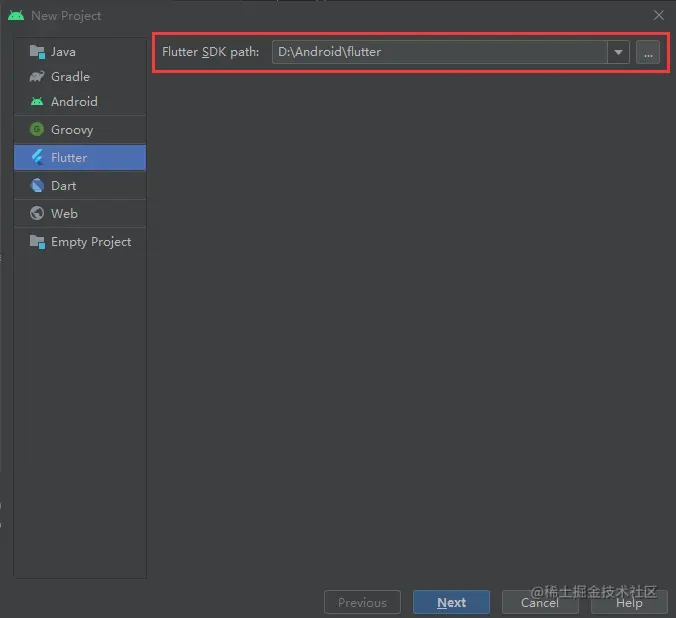The width and height of the screenshot is (676, 618).
Task: Choose the Groovy label in project list
Action: tap(72, 130)
